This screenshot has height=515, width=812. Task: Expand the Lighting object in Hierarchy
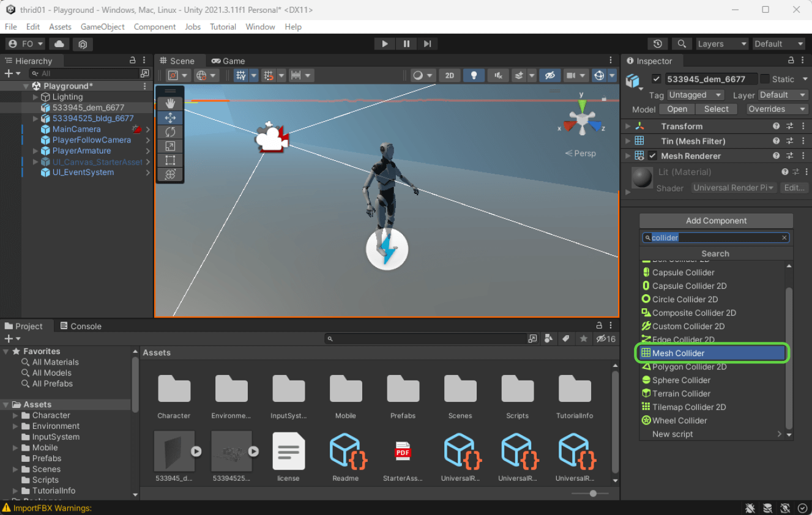35,97
